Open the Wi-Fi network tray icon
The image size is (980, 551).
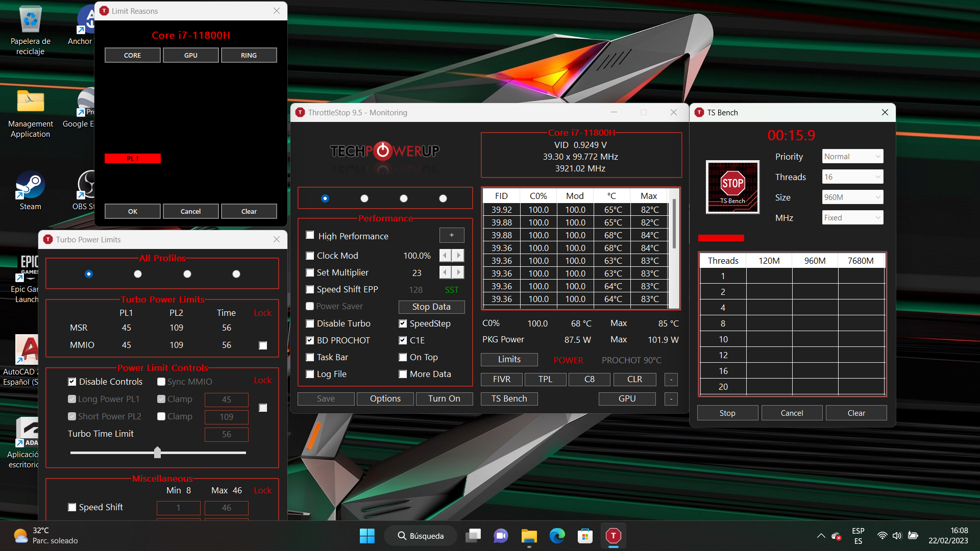tap(882, 536)
